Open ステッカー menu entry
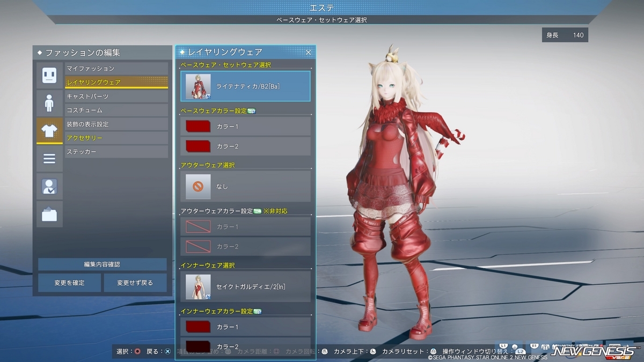This screenshot has height=362, width=644. point(116,152)
